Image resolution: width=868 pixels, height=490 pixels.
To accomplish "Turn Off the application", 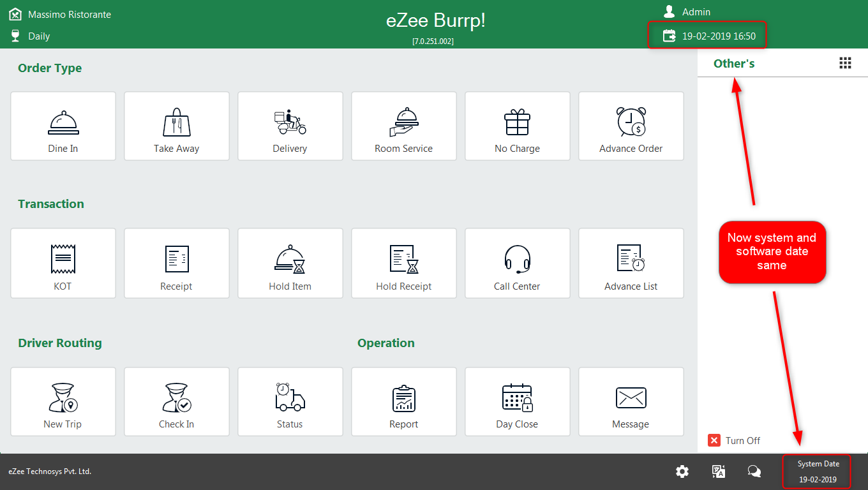I will [734, 440].
